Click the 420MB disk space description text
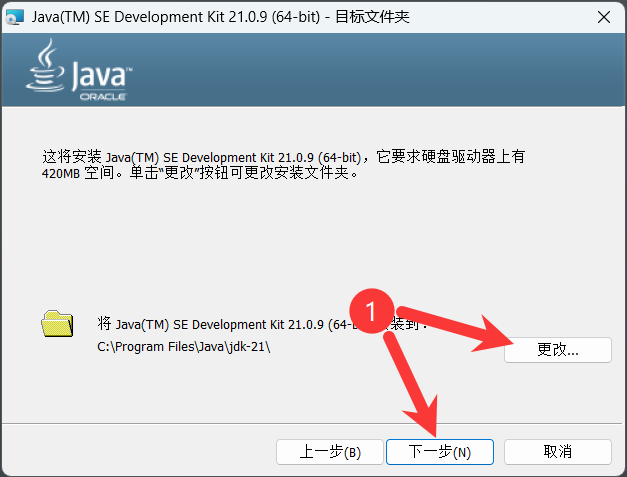The height and width of the screenshot is (477, 627). 283,165
